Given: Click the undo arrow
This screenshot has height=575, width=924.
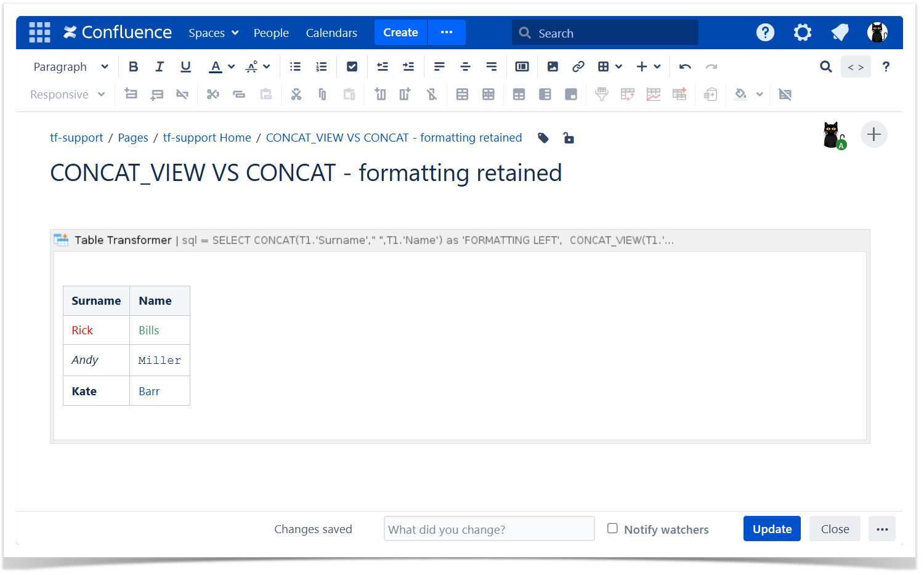Looking at the screenshot, I should (x=685, y=66).
